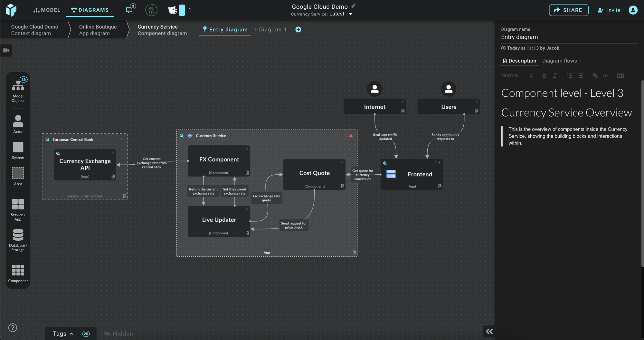Image resolution: width=644 pixels, height=340 pixels.
Task: Open document icon on Cost Quote
Action: pos(343,186)
